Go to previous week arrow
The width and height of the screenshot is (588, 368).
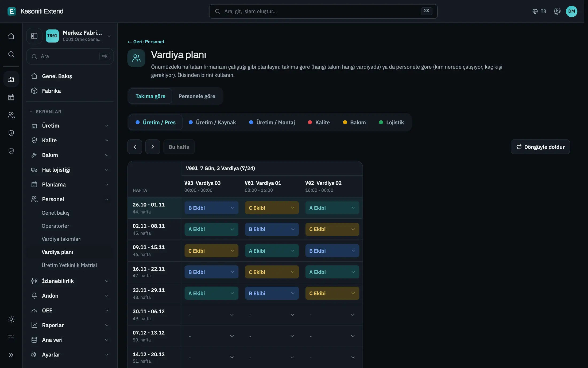pyautogui.click(x=135, y=147)
